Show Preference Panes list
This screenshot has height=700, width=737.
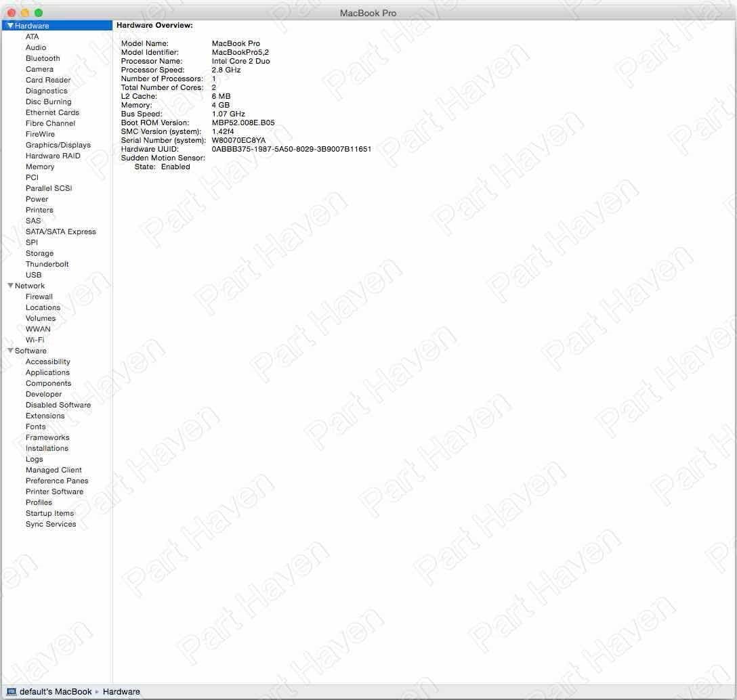(57, 481)
